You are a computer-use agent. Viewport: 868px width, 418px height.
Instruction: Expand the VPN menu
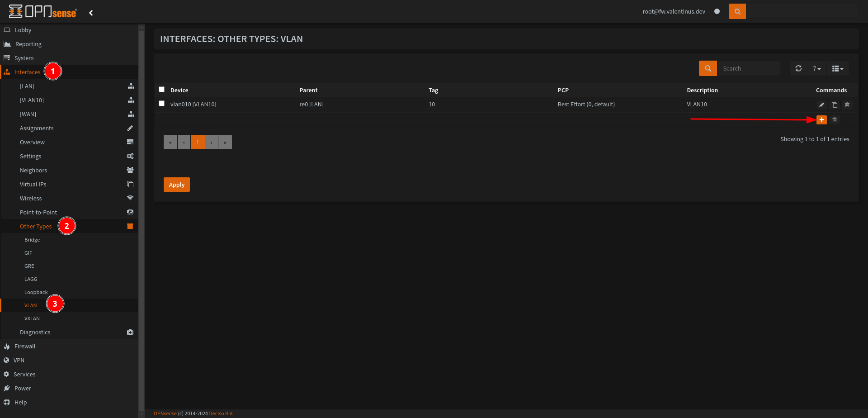click(19, 360)
